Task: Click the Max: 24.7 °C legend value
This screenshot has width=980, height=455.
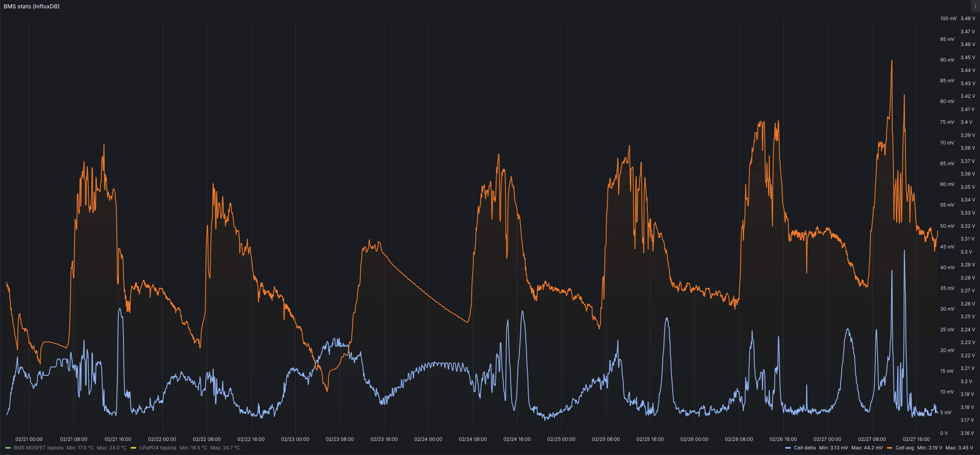Action: tap(225, 448)
